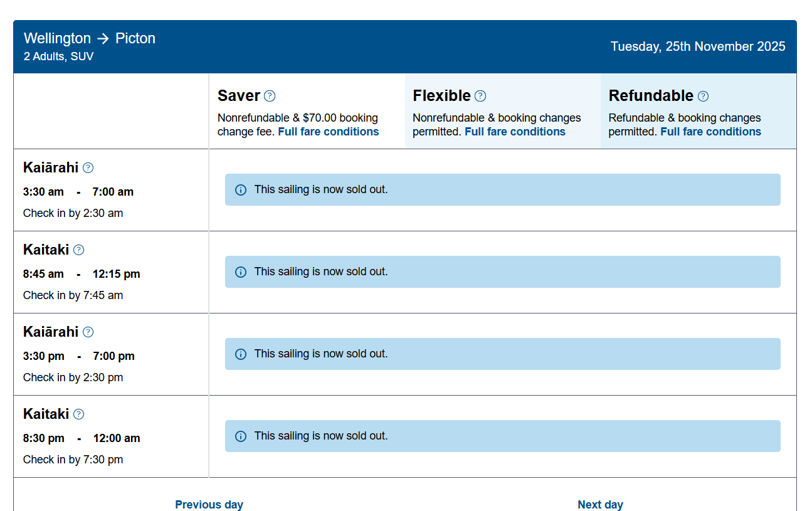
Task: Click the Wellington → Picton route heading
Action: (x=90, y=38)
